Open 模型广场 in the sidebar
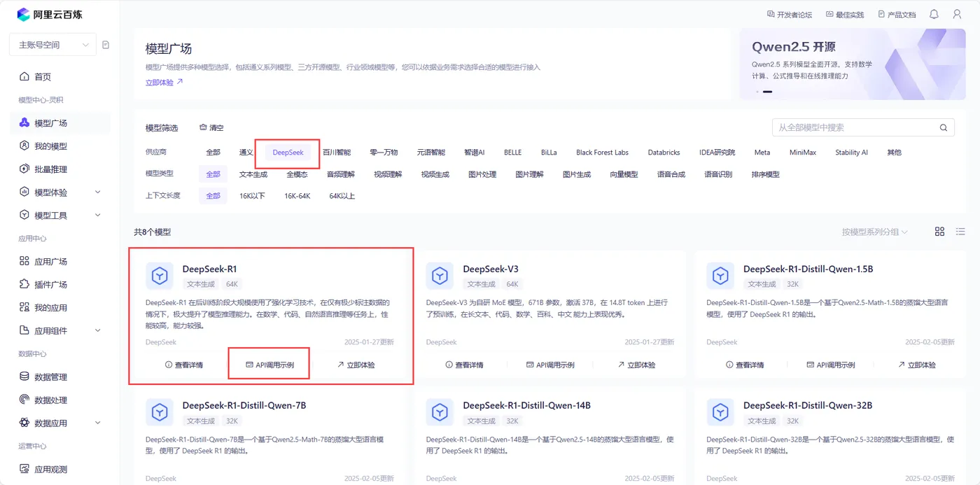The image size is (980, 485). pos(60,123)
